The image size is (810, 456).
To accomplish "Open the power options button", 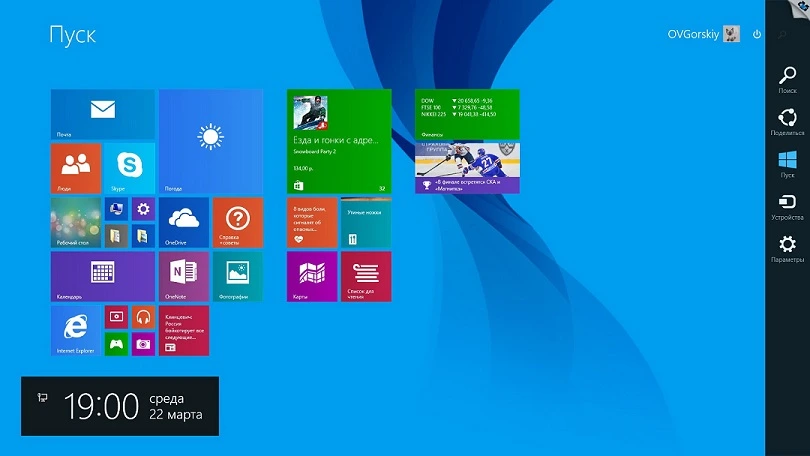I will tap(757, 34).
